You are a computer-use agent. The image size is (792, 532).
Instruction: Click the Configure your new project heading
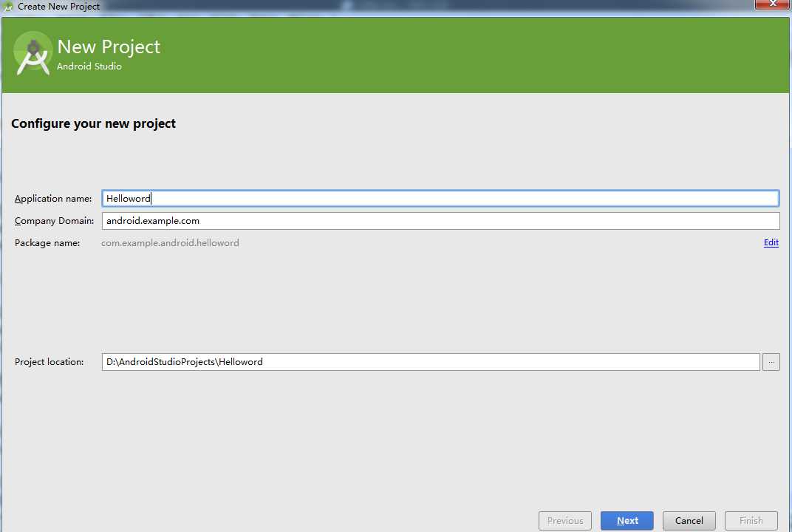click(x=93, y=124)
